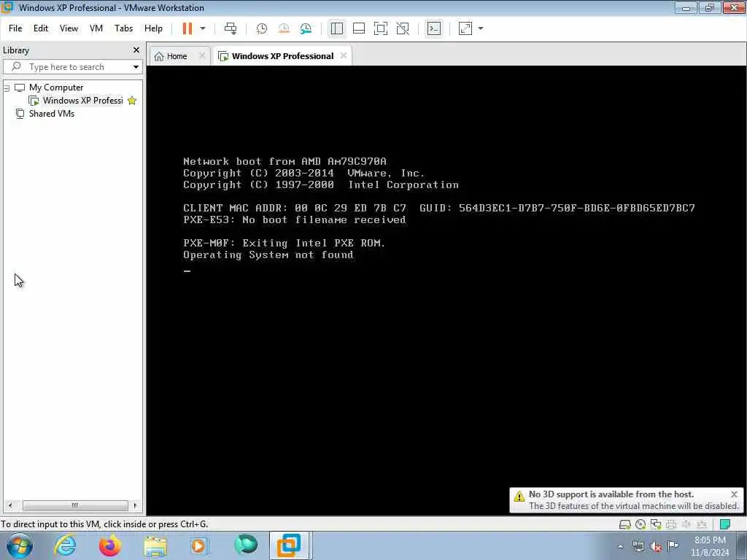Click the network adapter status icon
Viewport: 747px width, 560px height.
tap(656, 524)
